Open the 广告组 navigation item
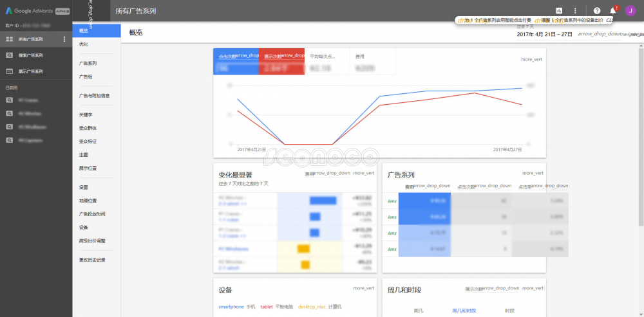Image resolution: width=644 pixels, height=317 pixels. (86, 77)
